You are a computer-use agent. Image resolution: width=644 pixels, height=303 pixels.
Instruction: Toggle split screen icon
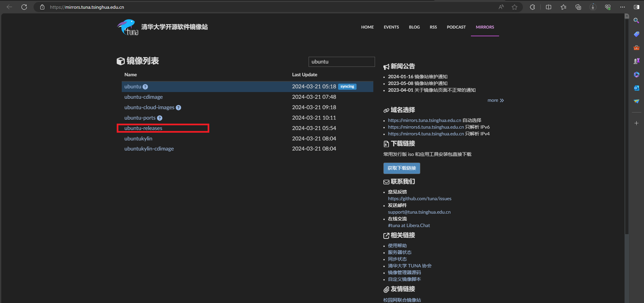(x=549, y=7)
